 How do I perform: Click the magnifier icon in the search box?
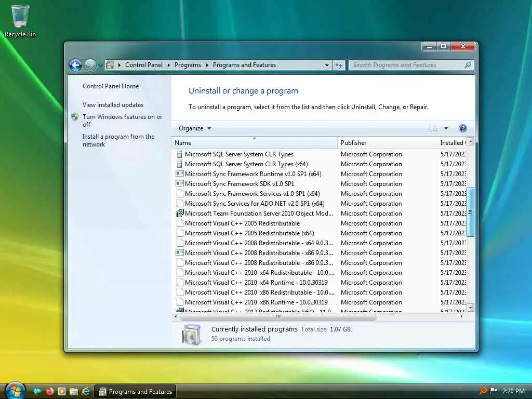pyautogui.click(x=468, y=65)
